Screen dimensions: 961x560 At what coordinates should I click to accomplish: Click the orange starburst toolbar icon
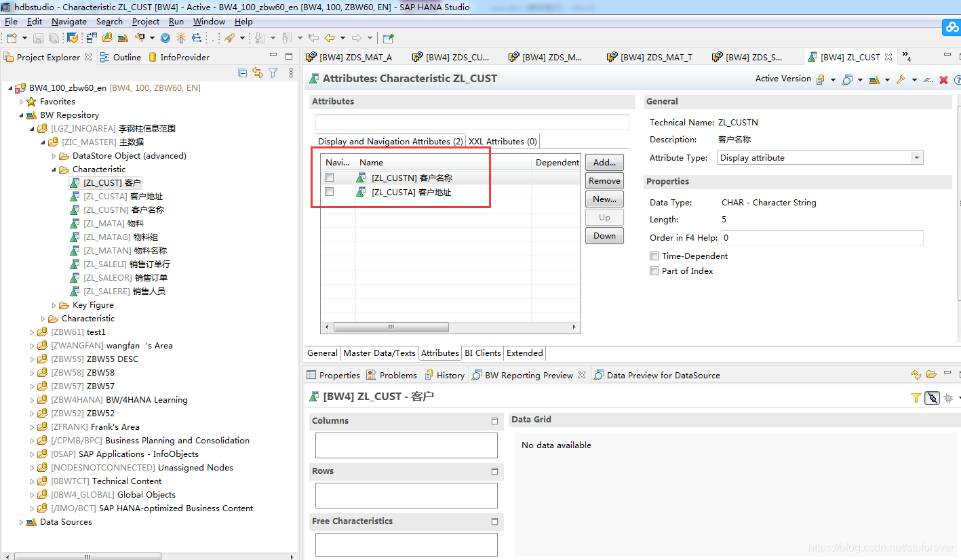click(180, 38)
